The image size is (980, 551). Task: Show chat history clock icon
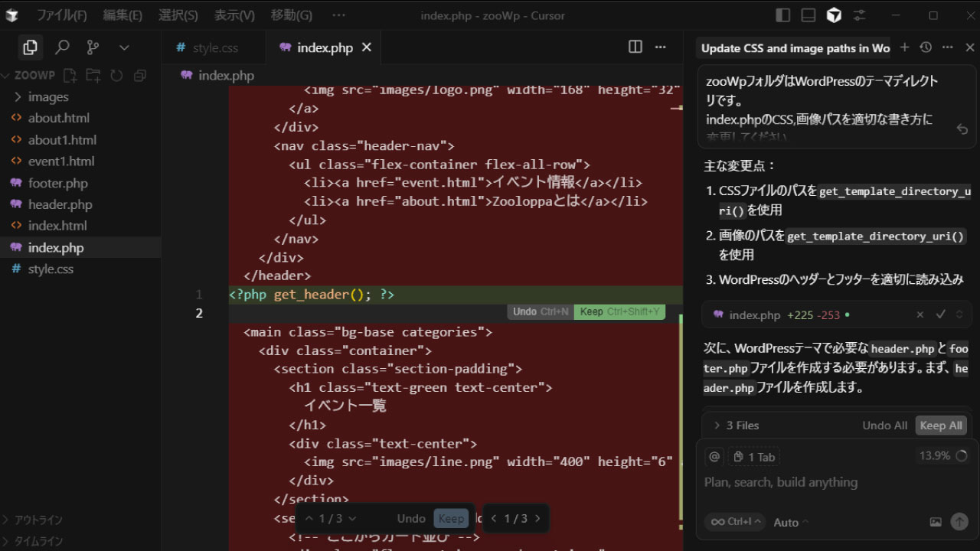tap(926, 47)
